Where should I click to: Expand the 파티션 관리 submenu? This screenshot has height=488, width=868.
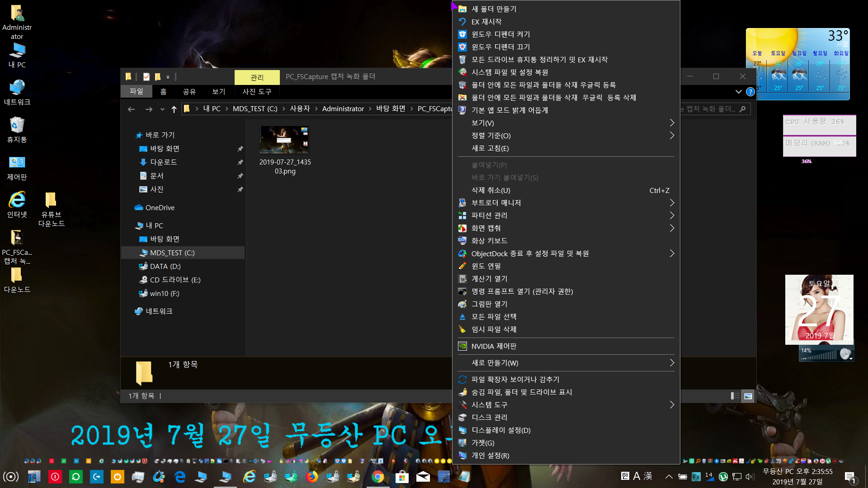pos(566,216)
